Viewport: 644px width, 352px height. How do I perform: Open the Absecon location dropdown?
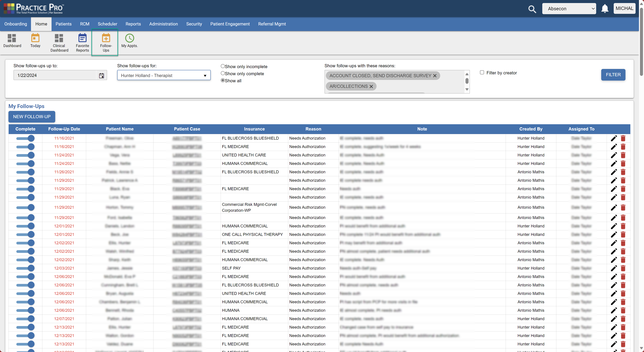point(569,8)
